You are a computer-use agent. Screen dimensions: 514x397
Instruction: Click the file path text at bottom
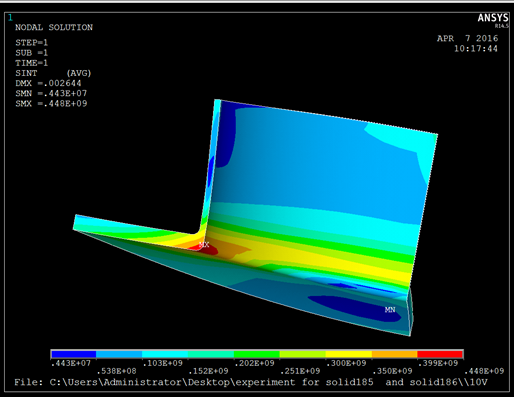point(251,382)
